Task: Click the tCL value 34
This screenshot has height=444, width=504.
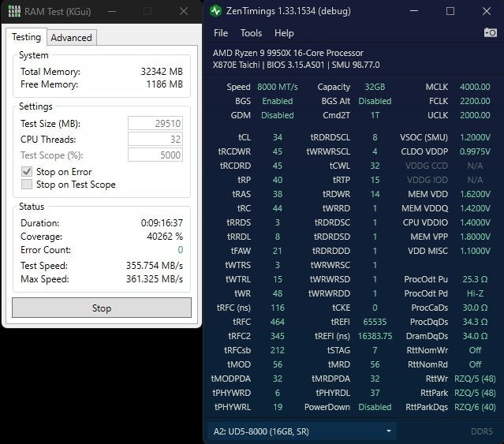Action: (x=278, y=137)
